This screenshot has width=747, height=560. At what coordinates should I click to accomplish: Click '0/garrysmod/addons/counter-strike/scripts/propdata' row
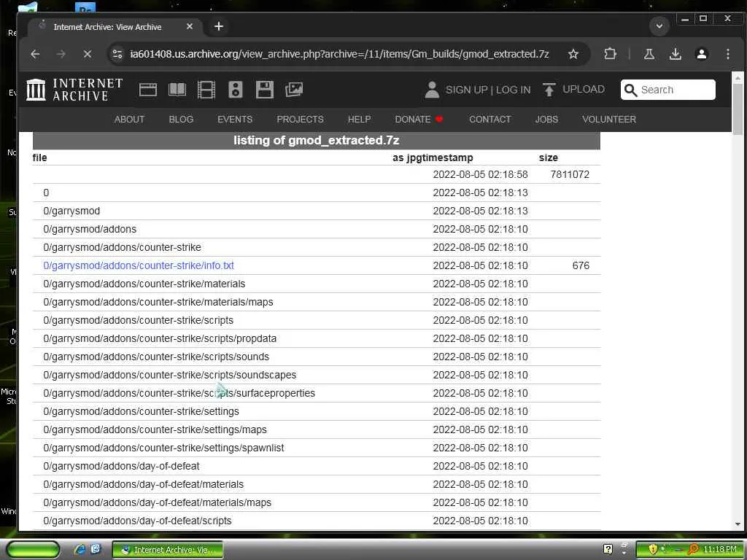(x=317, y=338)
